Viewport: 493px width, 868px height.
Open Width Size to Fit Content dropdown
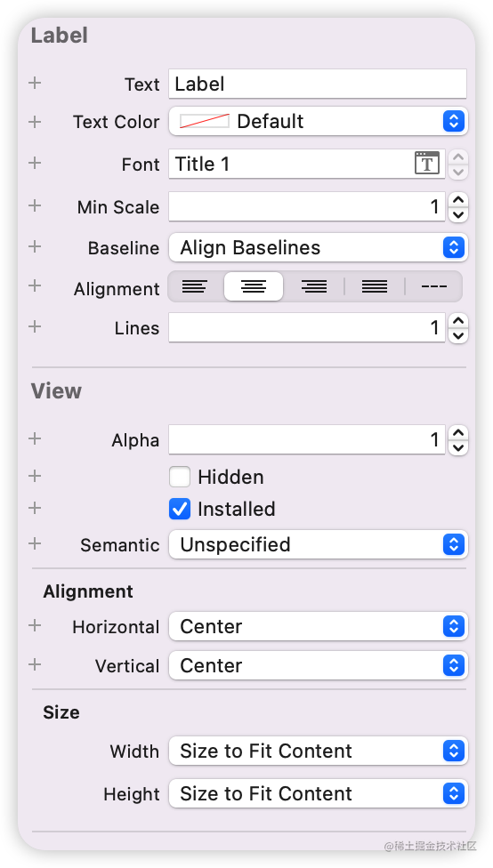click(318, 751)
